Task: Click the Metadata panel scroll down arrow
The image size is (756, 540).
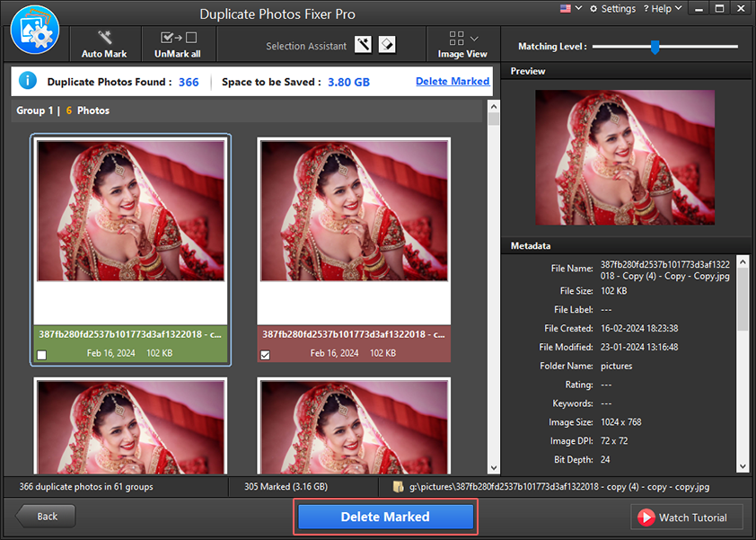Action: 743,466
